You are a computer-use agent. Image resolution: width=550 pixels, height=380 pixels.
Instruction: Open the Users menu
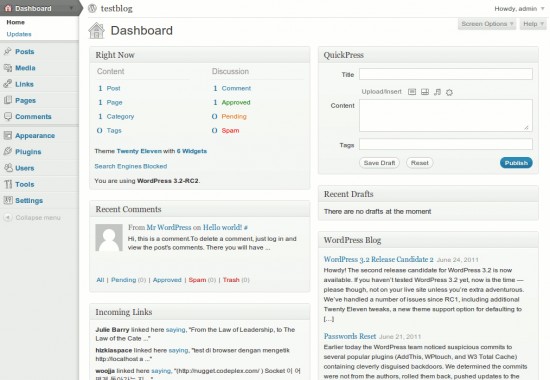tap(25, 168)
